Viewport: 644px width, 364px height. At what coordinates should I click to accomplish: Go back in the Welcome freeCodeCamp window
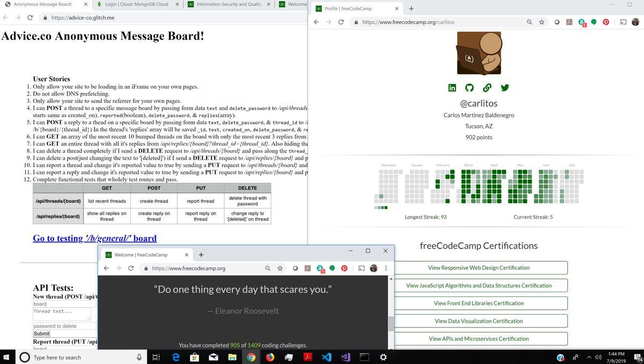[106, 268]
